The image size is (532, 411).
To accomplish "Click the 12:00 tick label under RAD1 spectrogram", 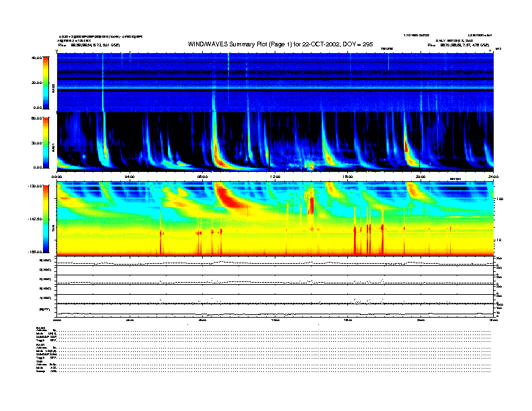I will click(x=275, y=177).
